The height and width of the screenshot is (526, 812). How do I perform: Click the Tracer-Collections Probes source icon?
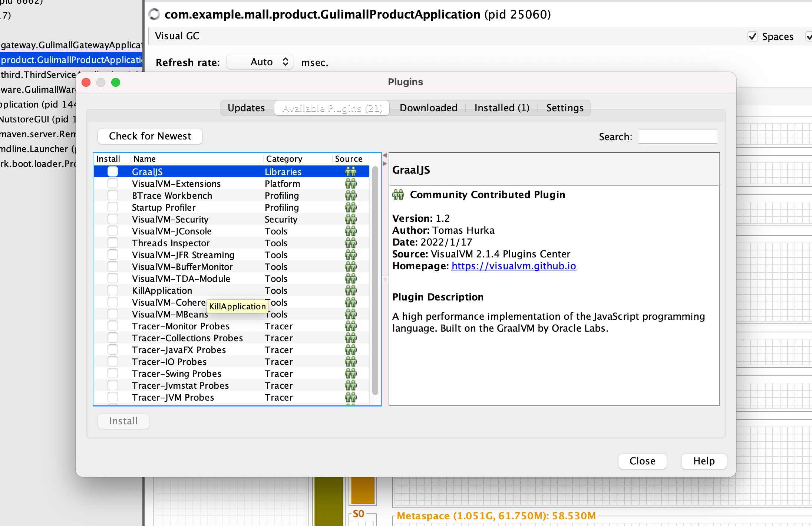pos(350,338)
